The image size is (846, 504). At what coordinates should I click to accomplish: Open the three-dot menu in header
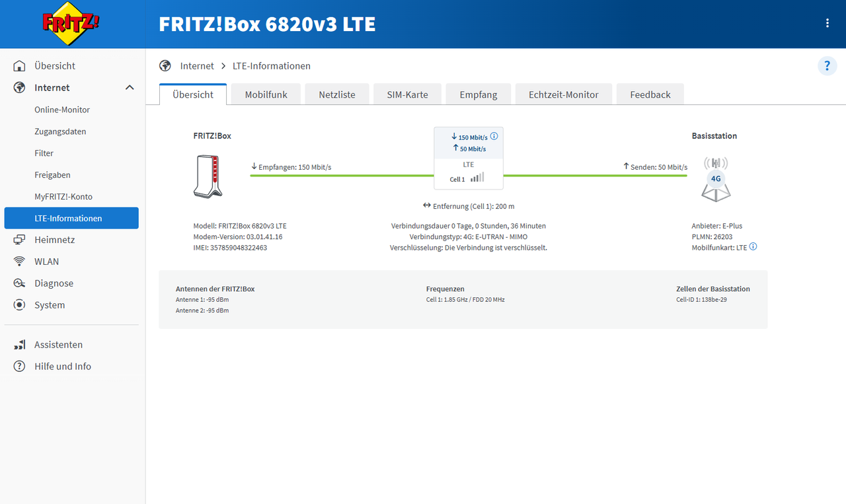click(x=827, y=22)
